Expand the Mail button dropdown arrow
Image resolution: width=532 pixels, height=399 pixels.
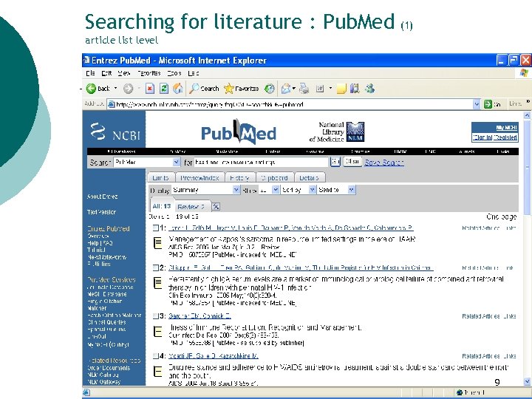pyautogui.click(x=294, y=89)
